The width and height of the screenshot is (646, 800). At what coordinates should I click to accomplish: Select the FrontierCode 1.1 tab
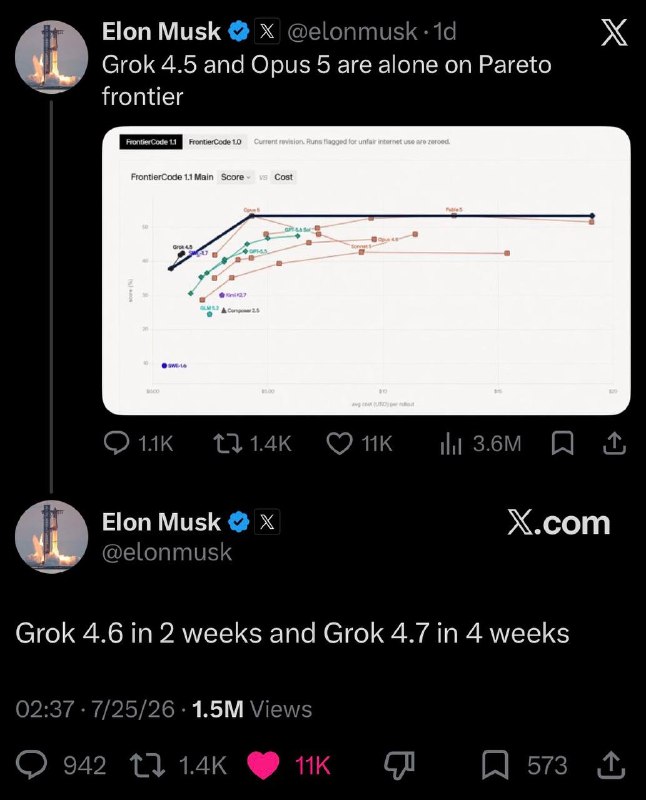151,142
